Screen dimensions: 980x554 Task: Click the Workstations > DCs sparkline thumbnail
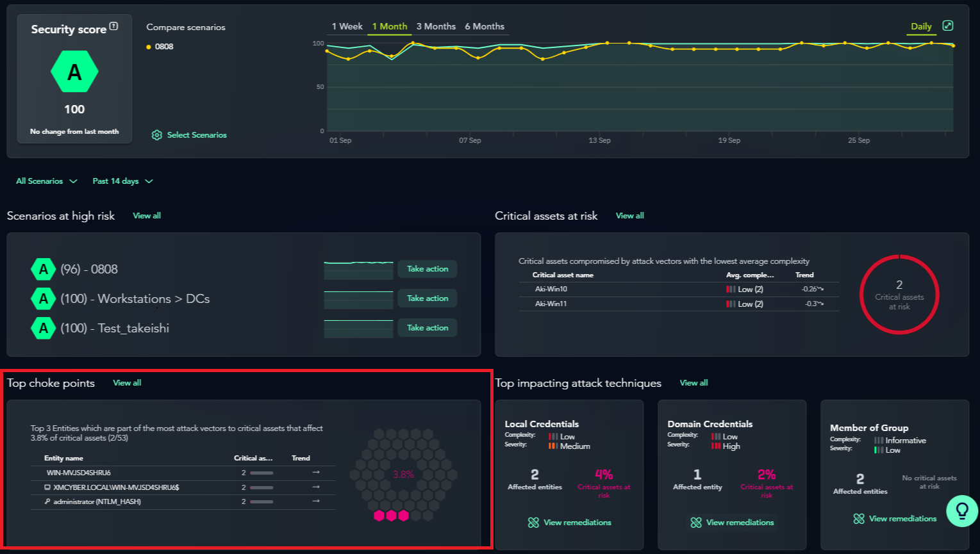358,299
